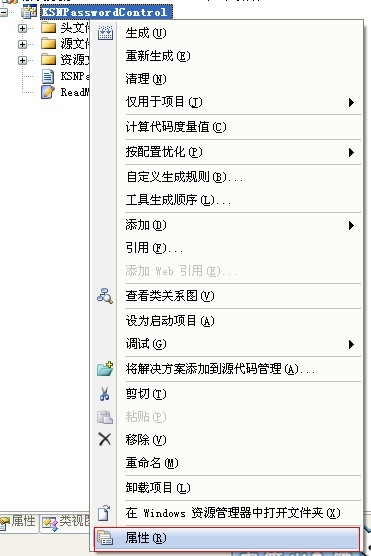Click the KSNPasswordControl project icon

(29, 12)
